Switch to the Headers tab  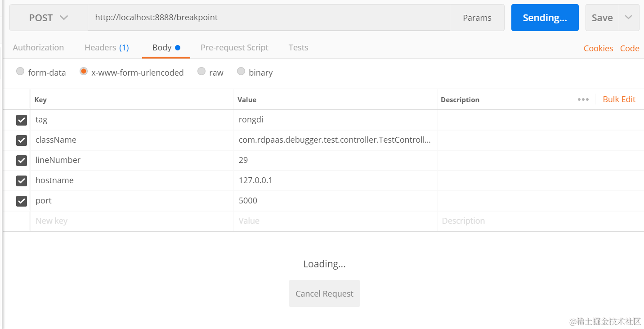click(x=107, y=48)
